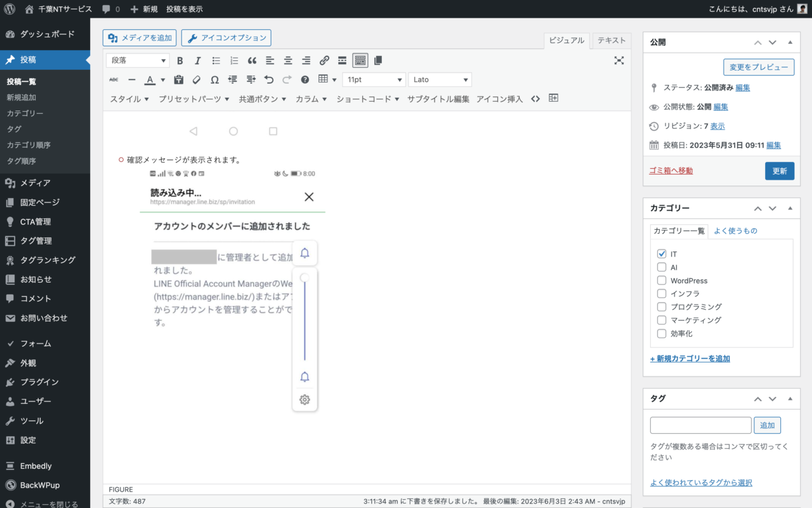Expand the Lato font family dropdown
812x508 pixels.
pyautogui.click(x=440, y=80)
